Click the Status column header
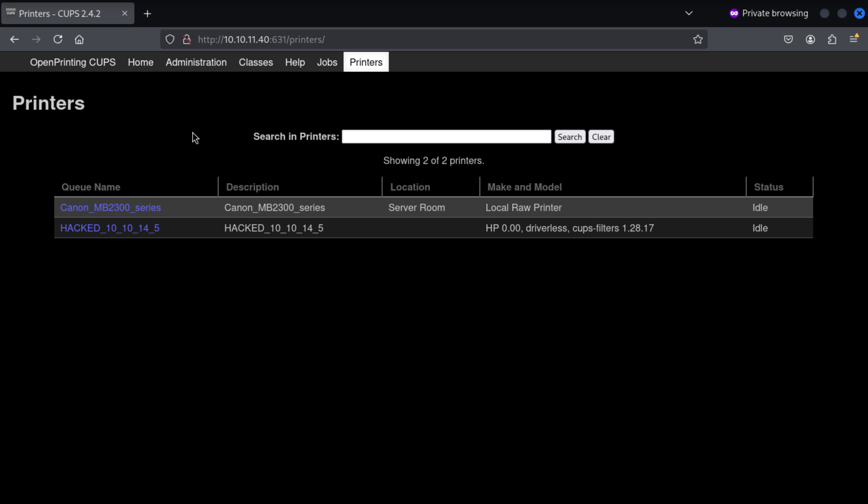 (x=769, y=187)
